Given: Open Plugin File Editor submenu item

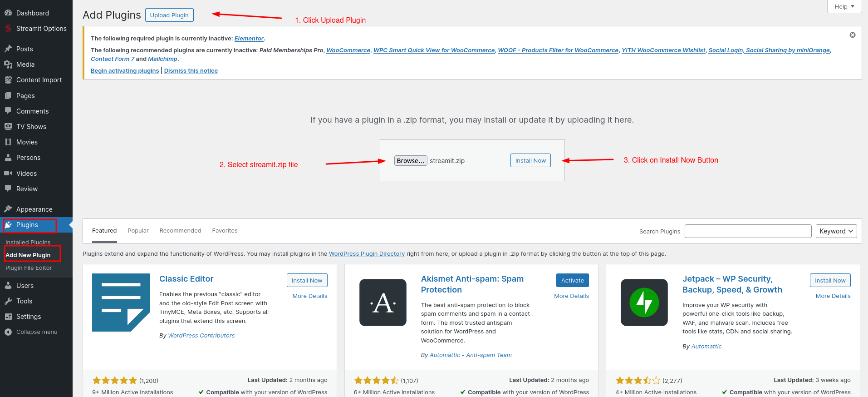Looking at the screenshot, I should [x=29, y=268].
